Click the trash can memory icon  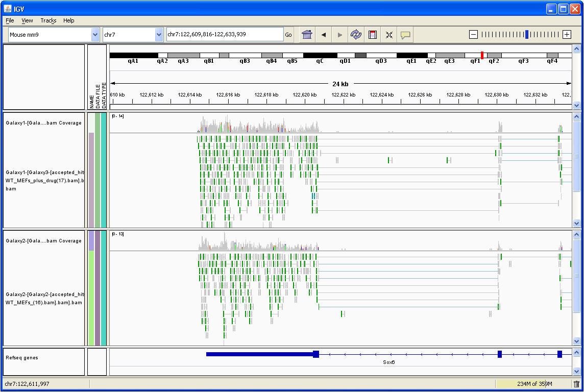point(576,384)
